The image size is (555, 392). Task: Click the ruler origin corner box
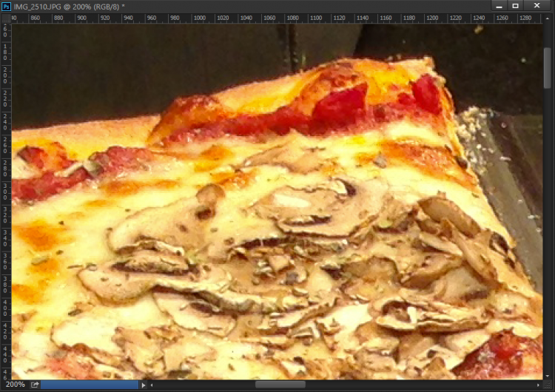click(5, 18)
